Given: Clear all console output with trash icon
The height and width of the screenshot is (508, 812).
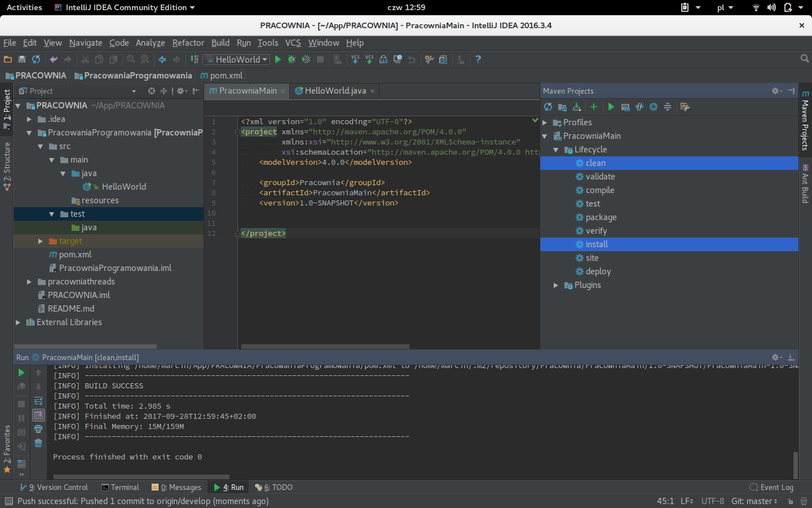Looking at the screenshot, I should point(38,443).
